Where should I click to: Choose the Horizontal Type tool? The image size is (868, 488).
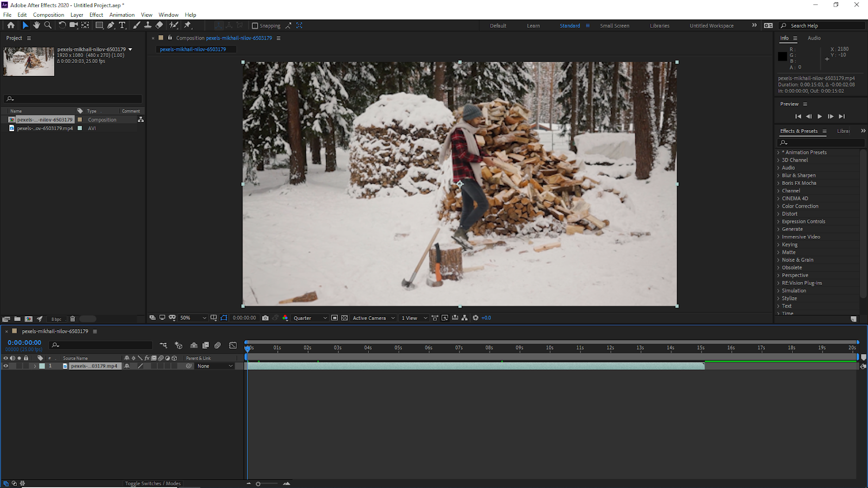tap(122, 25)
